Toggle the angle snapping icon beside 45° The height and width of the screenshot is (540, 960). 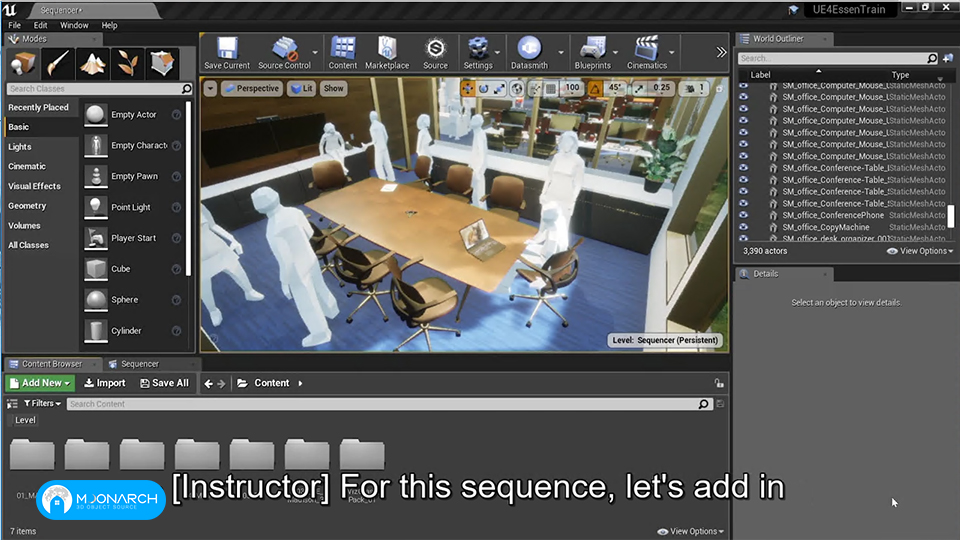(594, 88)
